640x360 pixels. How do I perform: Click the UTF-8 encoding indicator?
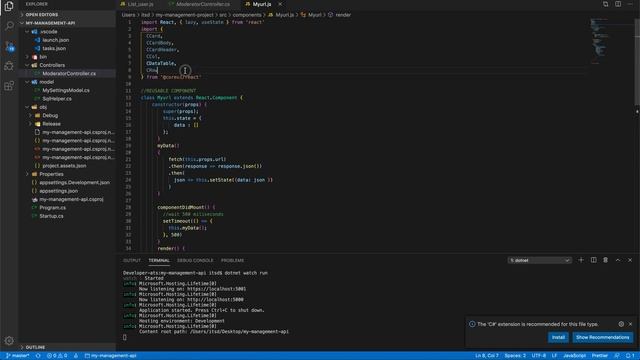pos(539,356)
